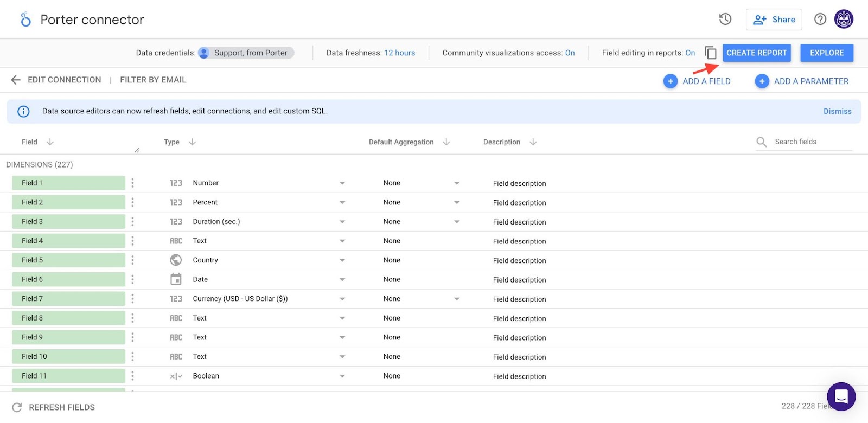Screen dimensions: 868x423
Task: Open the three-dot menu for Field 9
Action: 132,337
